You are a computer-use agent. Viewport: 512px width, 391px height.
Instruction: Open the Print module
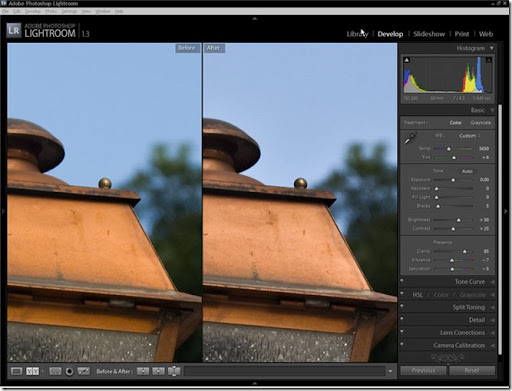(x=462, y=34)
